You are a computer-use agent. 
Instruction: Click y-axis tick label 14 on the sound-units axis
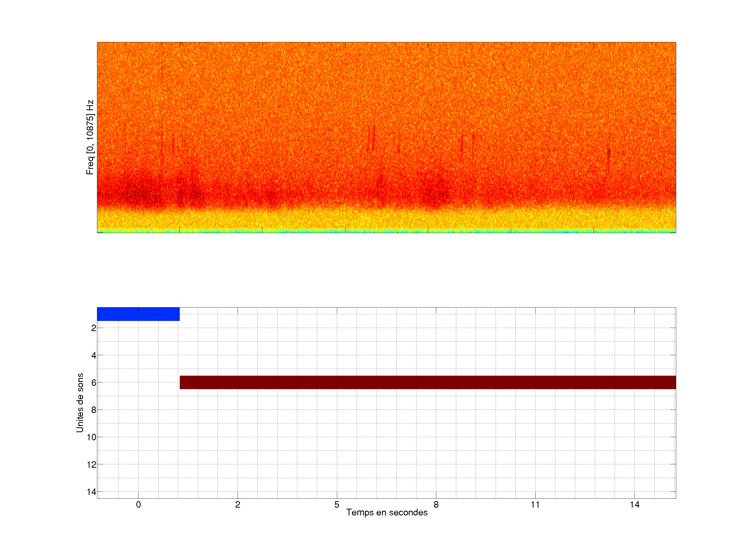click(x=92, y=492)
